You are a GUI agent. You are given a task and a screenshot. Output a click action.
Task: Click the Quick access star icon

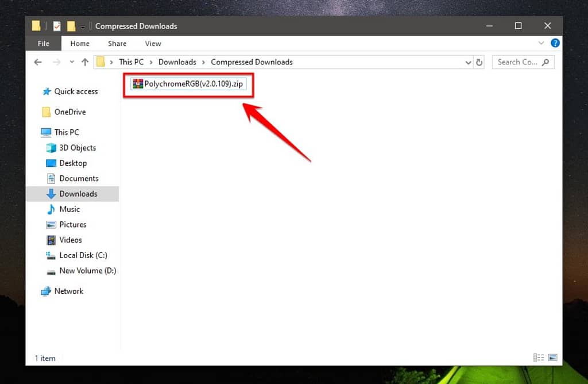(x=47, y=91)
